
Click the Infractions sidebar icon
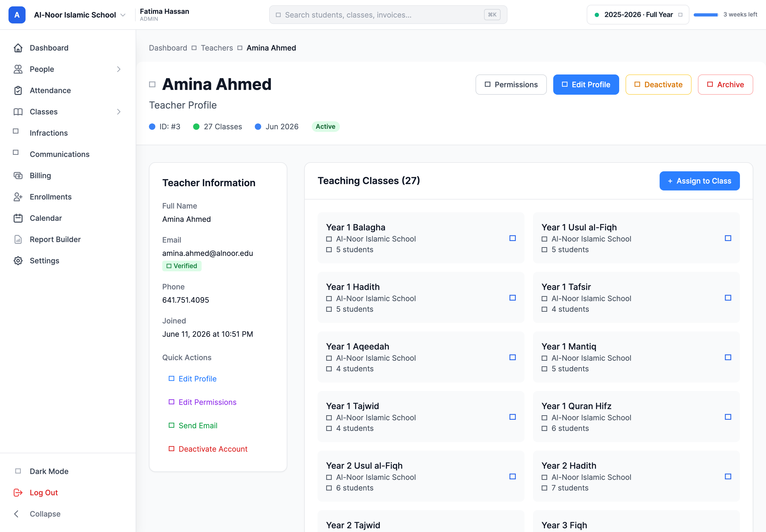pos(16,131)
